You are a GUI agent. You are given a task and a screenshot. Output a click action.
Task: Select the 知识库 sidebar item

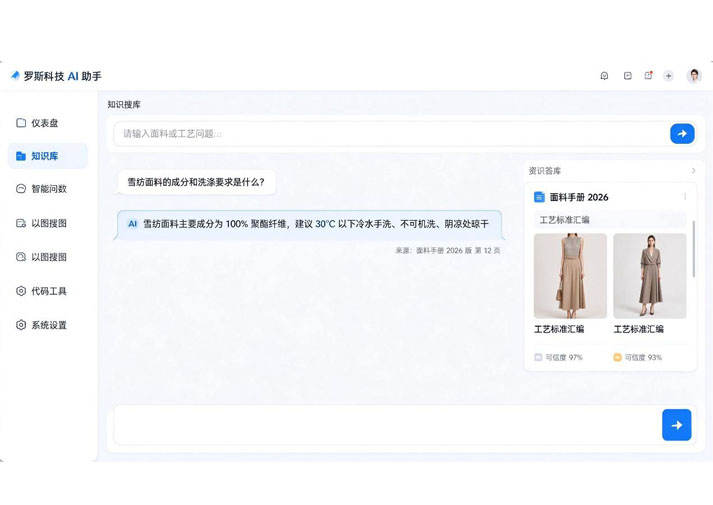(47, 156)
